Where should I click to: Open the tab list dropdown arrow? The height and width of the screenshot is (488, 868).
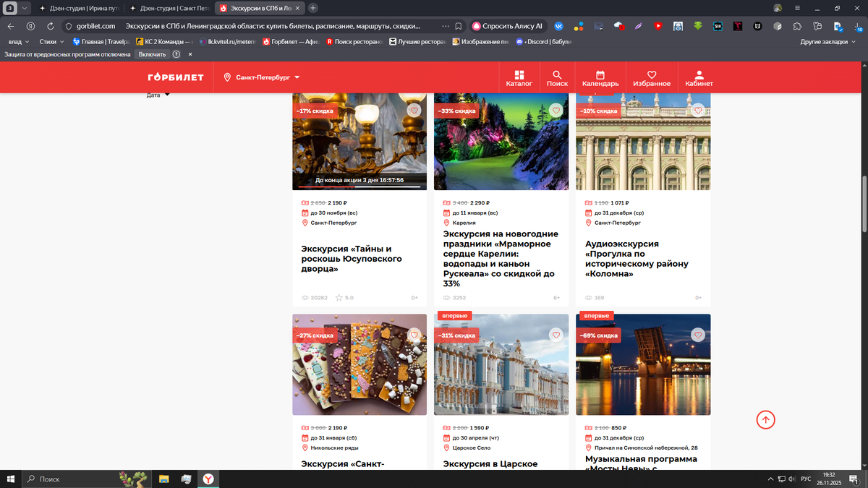pyautogui.click(x=25, y=8)
